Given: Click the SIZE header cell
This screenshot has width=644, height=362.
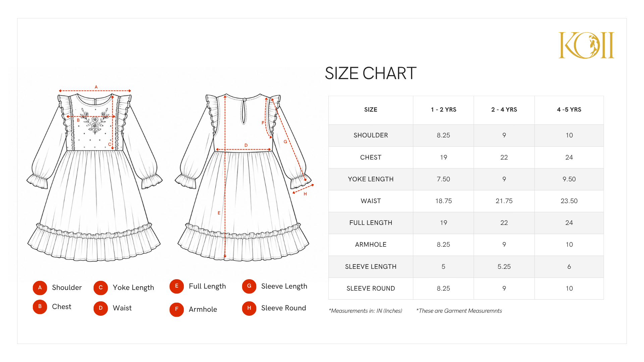Looking at the screenshot, I should coord(371,110).
